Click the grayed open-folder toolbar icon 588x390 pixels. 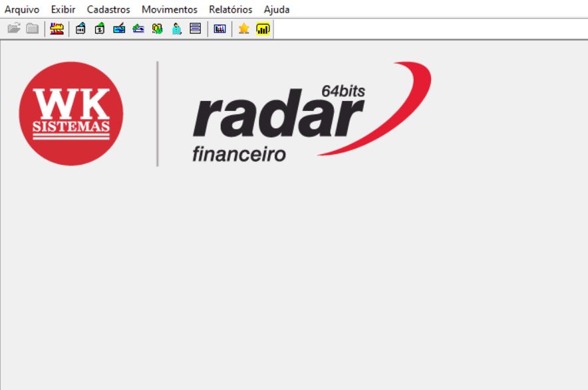pos(14,29)
